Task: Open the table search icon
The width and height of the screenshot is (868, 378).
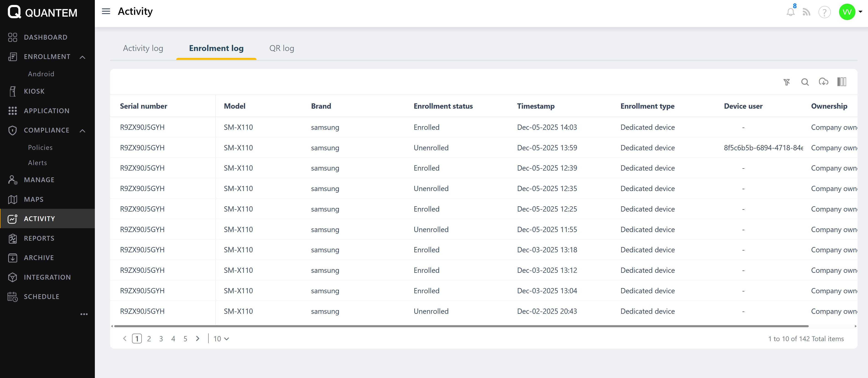Action: [x=805, y=82]
